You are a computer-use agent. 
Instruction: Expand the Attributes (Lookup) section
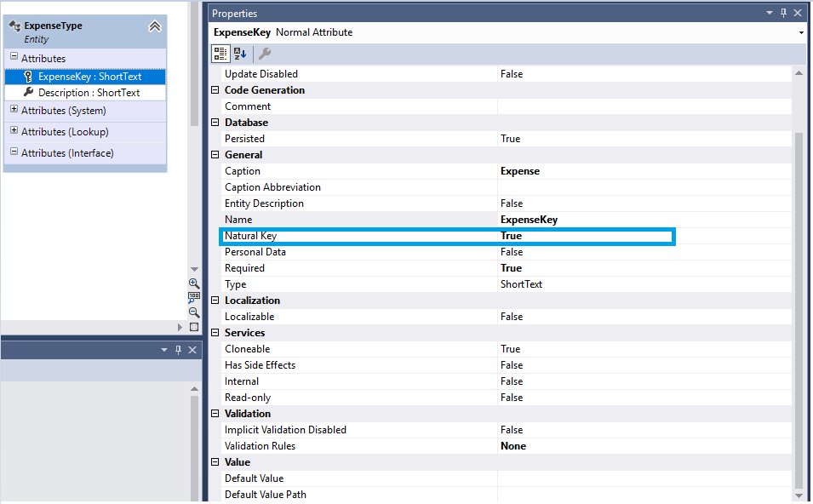[14, 130]
